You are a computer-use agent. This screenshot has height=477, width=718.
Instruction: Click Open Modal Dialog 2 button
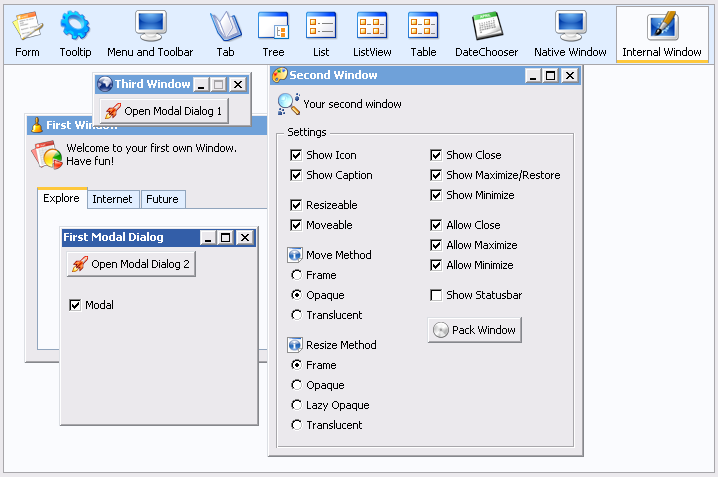(131, 264)
